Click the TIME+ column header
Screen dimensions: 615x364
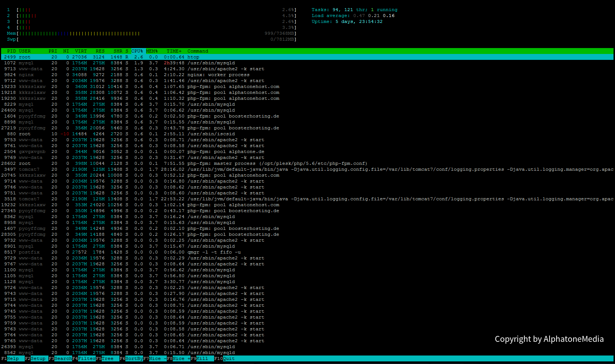point(174,51)
